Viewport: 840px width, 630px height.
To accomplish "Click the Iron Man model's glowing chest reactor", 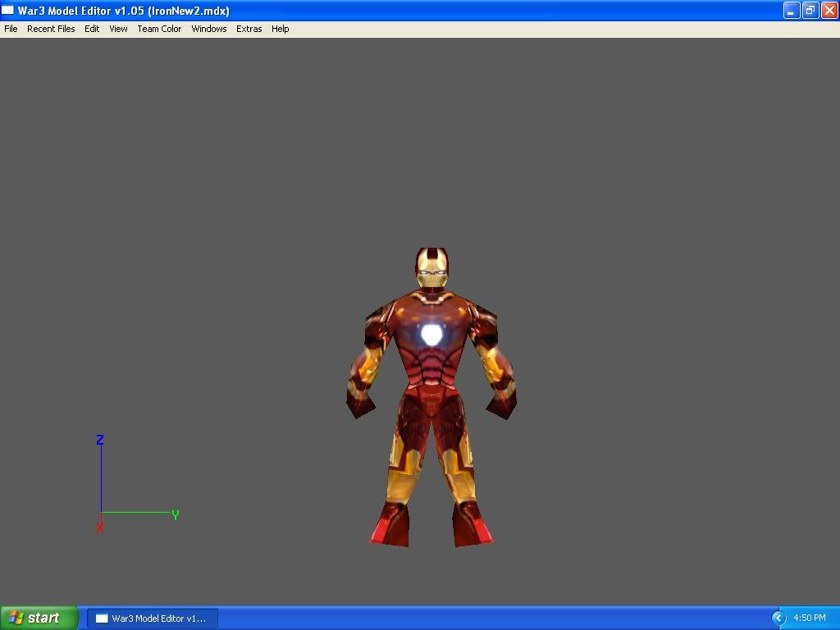I will click(x=431, y=335).
